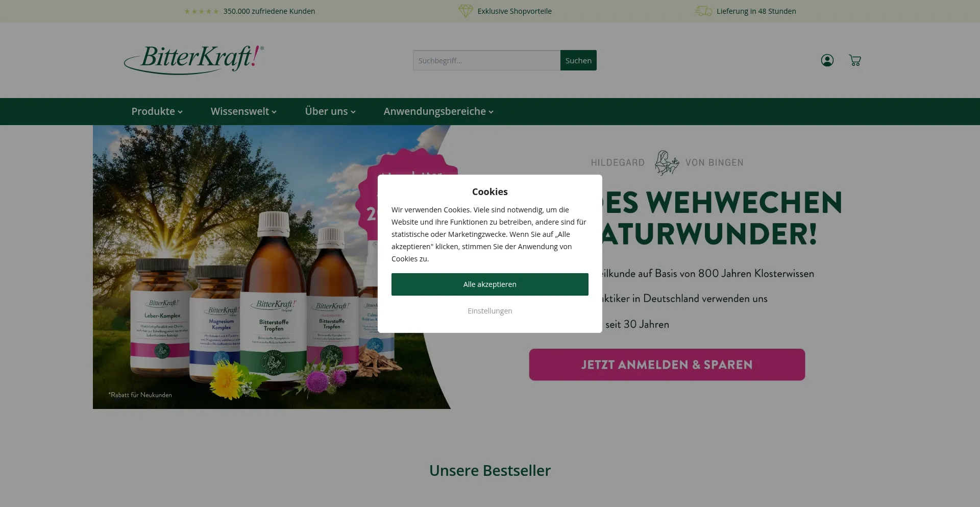The width and height of the screenshot is (980, 507).
Task: Click the product bottles banner image
Action: pos(272,267)
